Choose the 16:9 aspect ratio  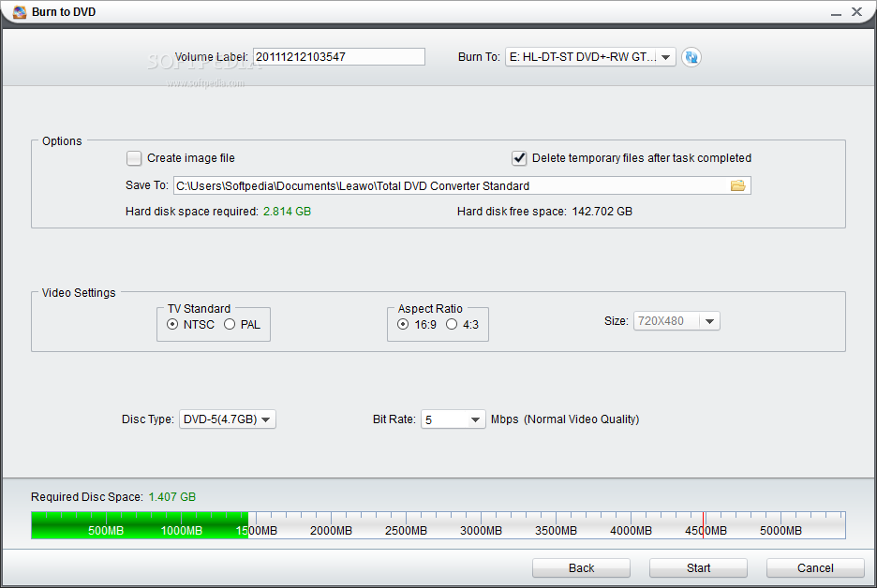[x=403, y=324]
